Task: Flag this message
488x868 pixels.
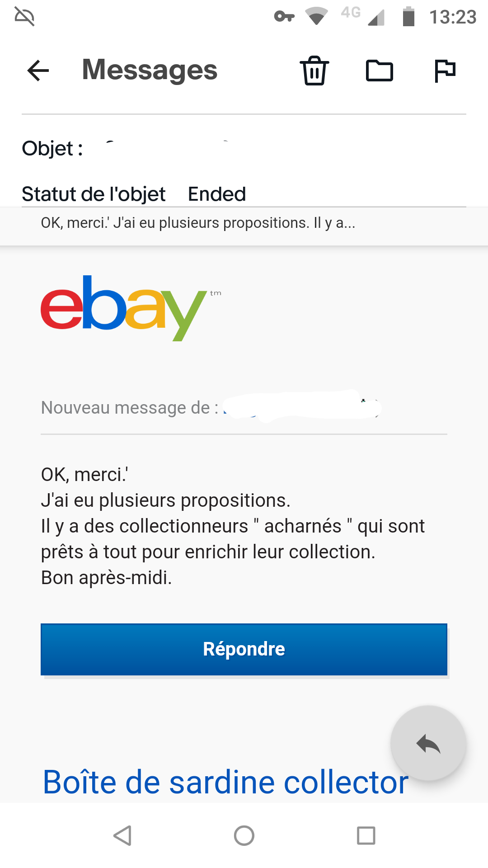Action: click(x=445, y=71)
